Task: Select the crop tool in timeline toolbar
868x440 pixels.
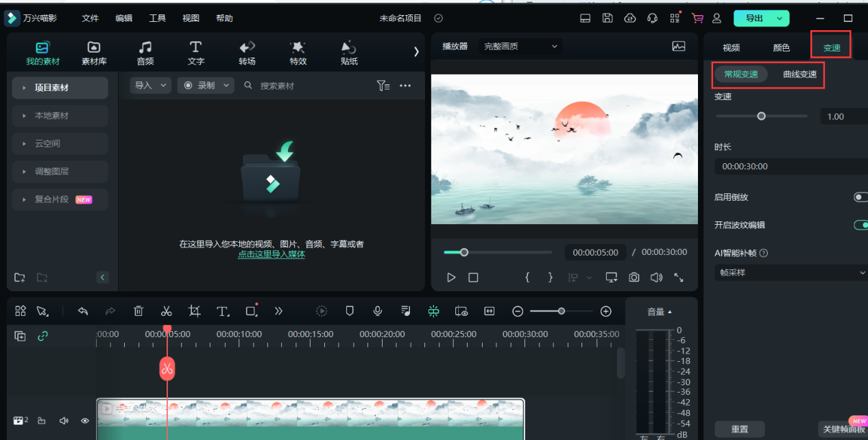Action: [x=195, y=311]
